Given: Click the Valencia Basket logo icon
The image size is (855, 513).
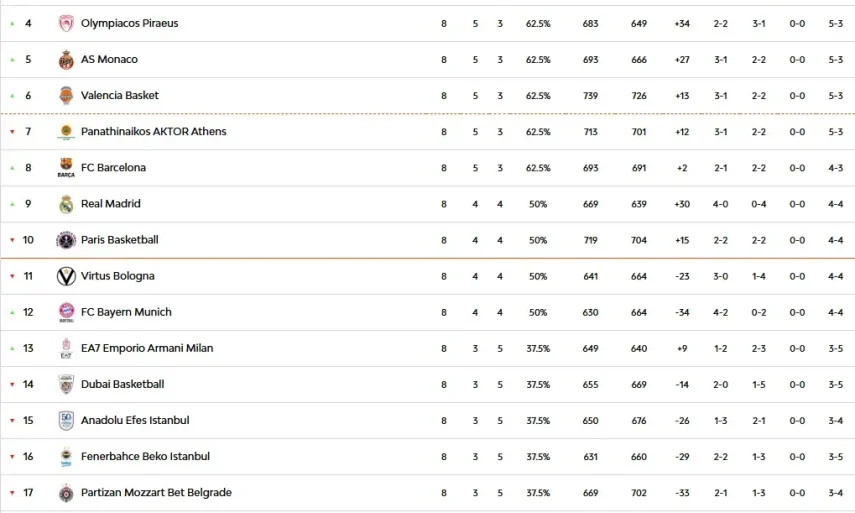Looking at the screenshot, I should pyautogui.click(x=66, y=96).
